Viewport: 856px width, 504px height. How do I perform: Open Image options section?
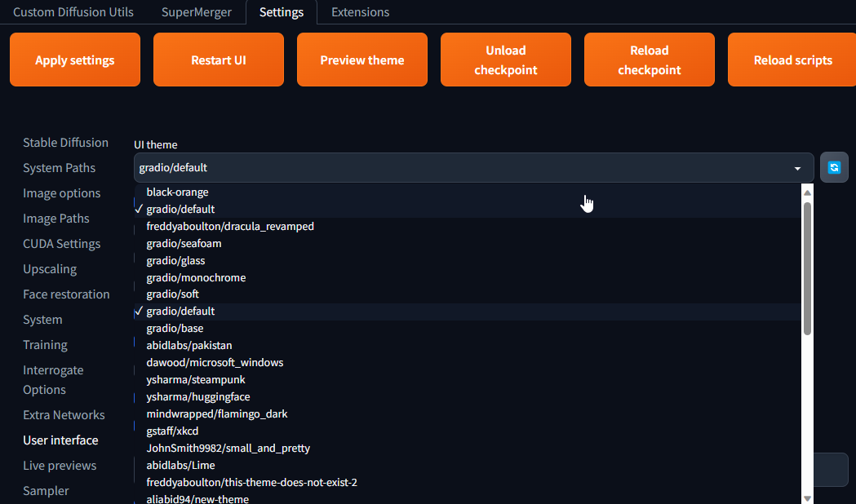click(x=62, y=193)
